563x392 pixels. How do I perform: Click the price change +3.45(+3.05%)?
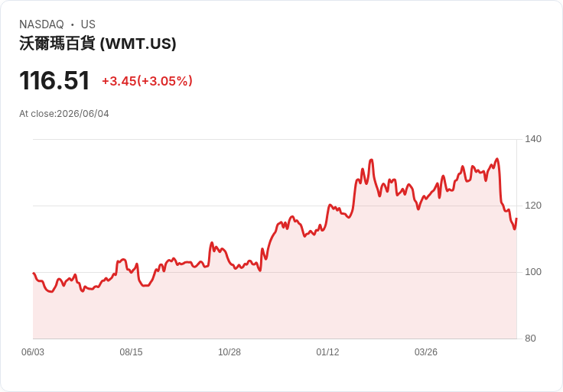[x=147, y=81]
